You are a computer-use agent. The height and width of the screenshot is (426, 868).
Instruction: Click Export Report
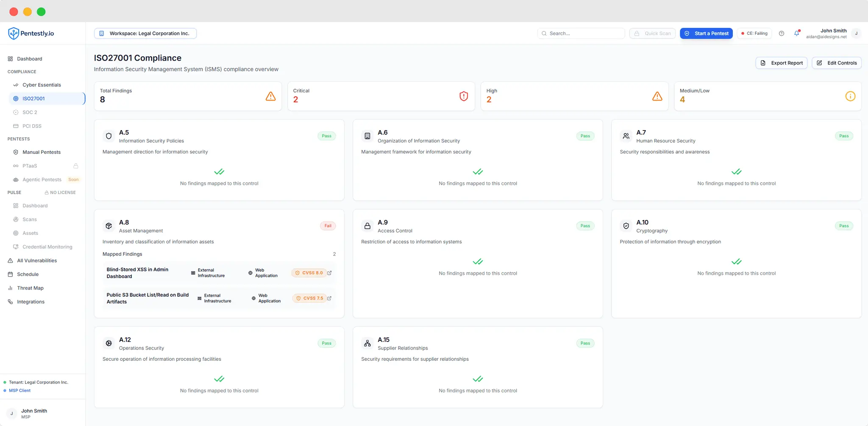(782, 63)
